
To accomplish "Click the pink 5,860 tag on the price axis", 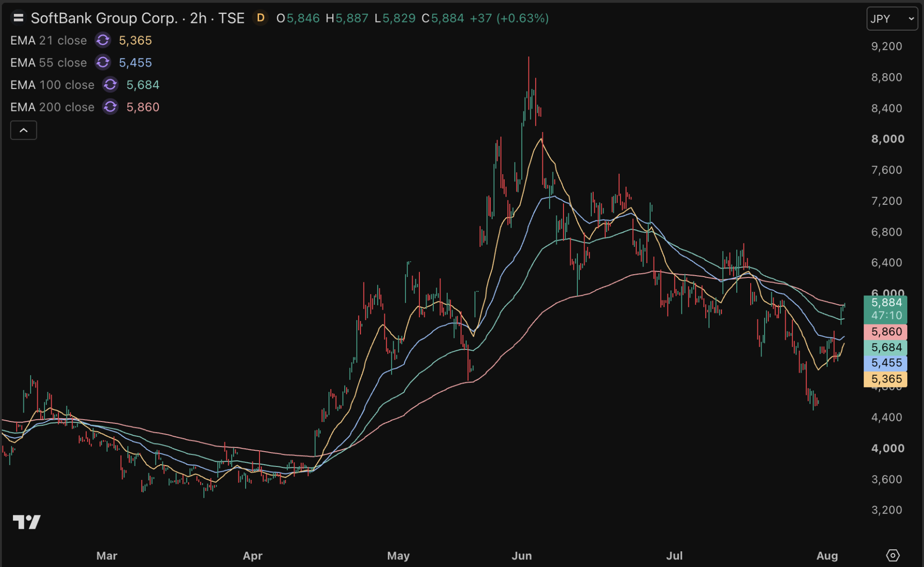I will (x=886, y=332).
